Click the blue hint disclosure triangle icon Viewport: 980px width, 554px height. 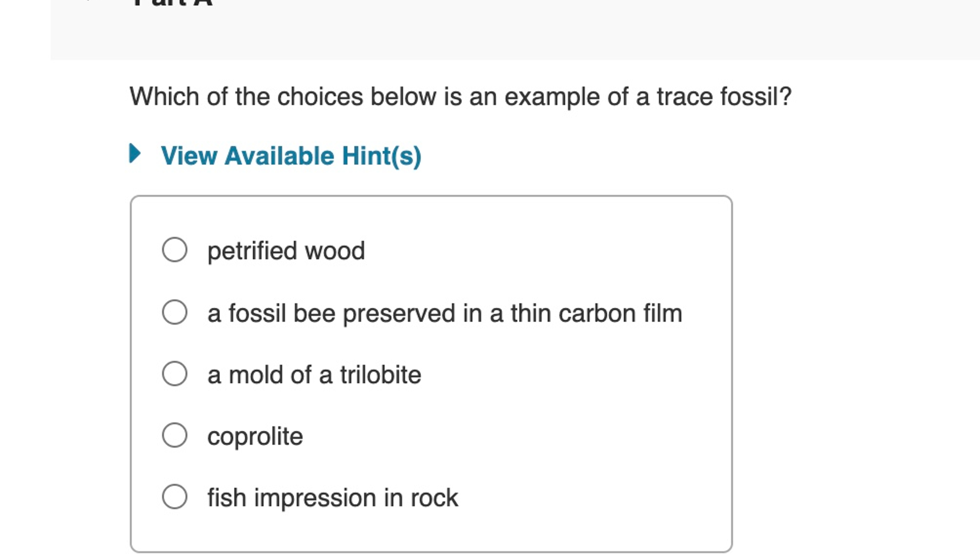click(135, 156)
